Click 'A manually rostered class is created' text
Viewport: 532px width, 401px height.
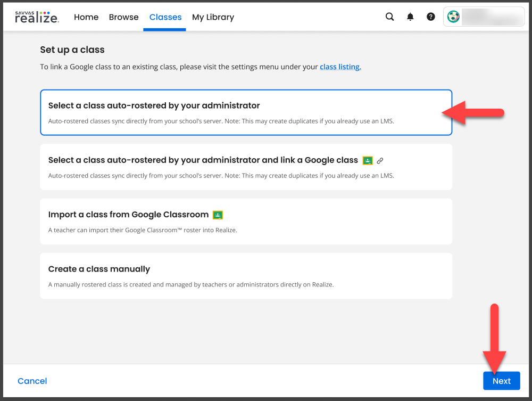tap(191, 284)
